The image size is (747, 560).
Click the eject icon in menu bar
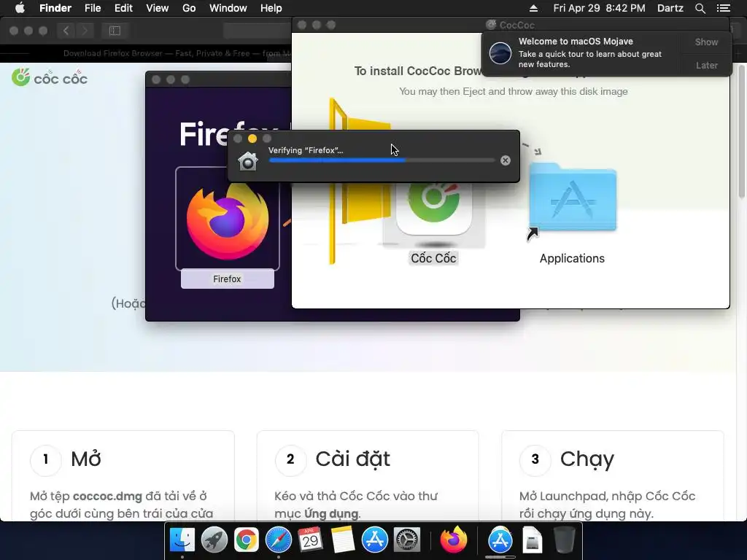(533, 8)
